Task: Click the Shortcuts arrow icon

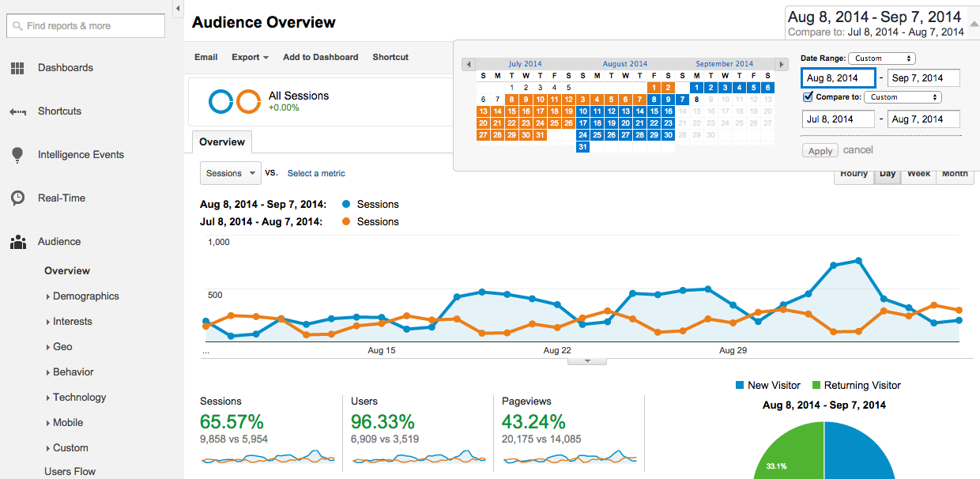Action: tap(17, 111)
